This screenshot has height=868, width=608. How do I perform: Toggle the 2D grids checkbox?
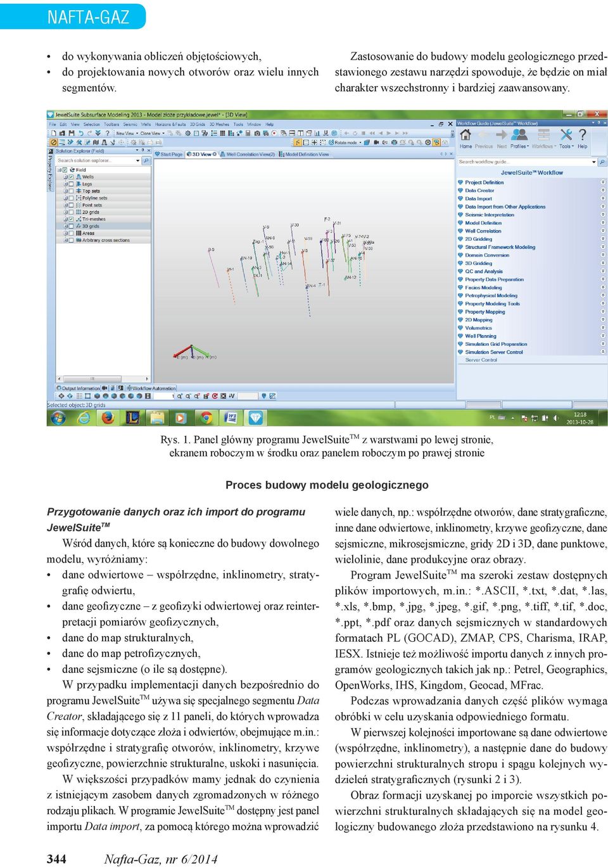[x=71, y=212]
